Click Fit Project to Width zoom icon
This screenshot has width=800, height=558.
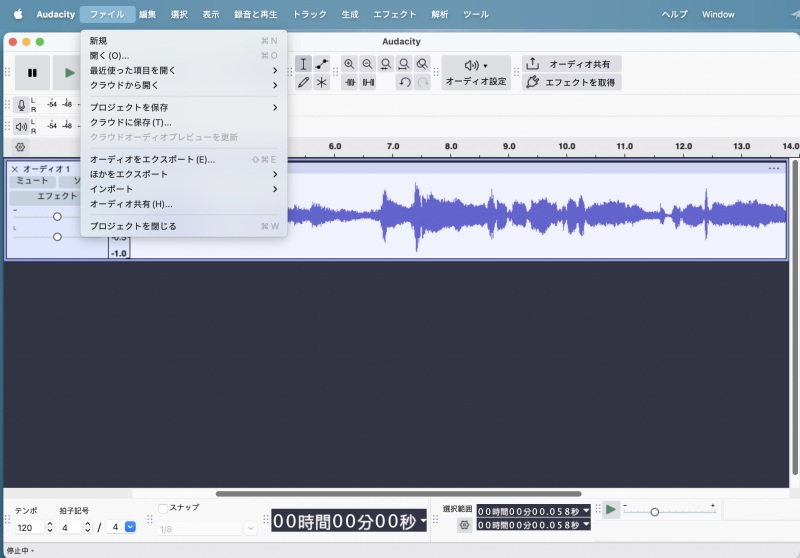click(x=404, y=64)
